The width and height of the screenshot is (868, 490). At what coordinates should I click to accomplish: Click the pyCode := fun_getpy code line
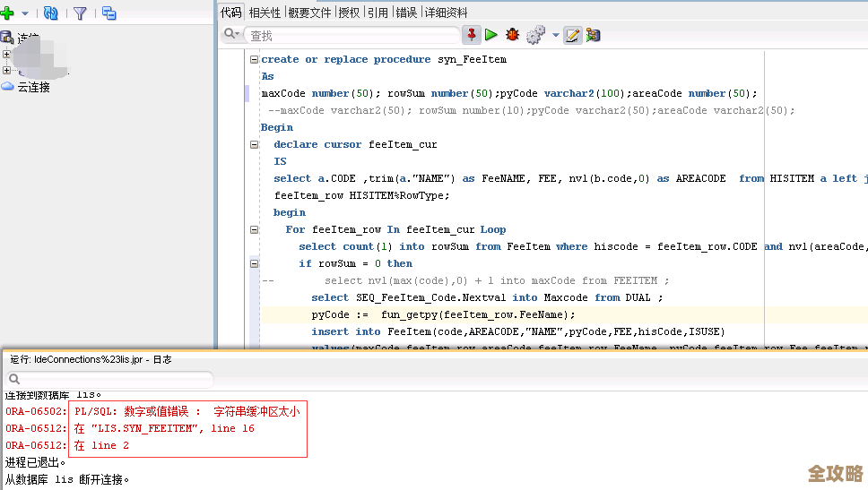point(443,314)
